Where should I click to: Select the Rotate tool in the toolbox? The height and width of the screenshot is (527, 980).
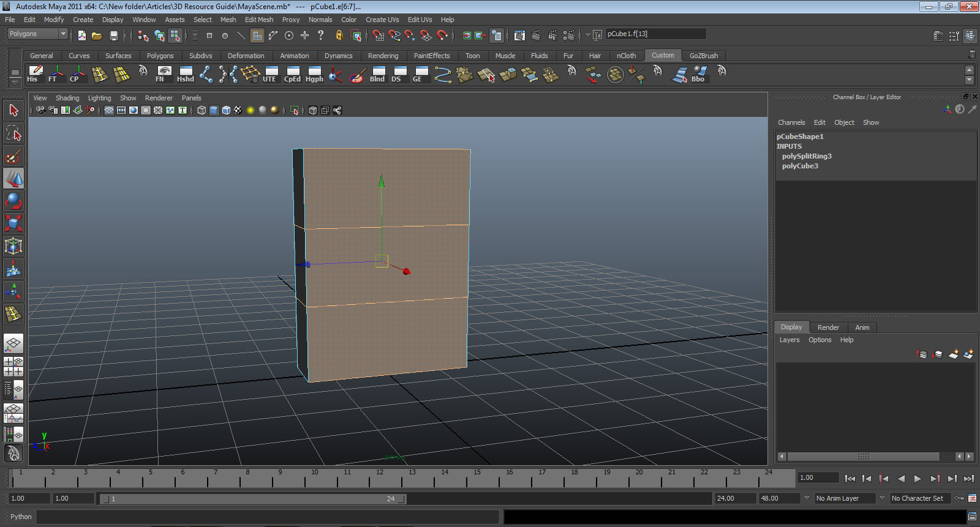tap(13, 201)
